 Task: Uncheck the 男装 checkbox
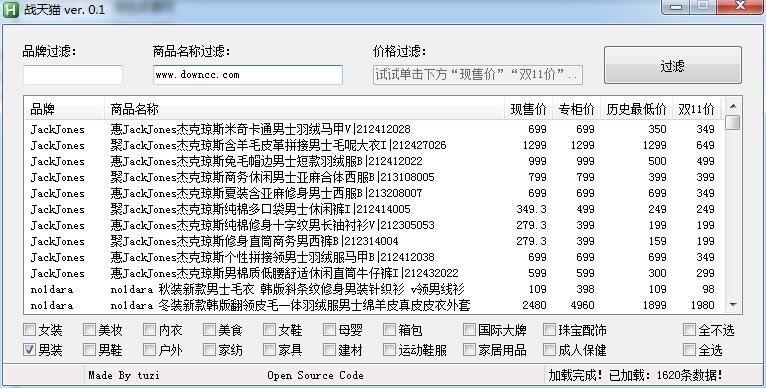(x=30, y=349)
